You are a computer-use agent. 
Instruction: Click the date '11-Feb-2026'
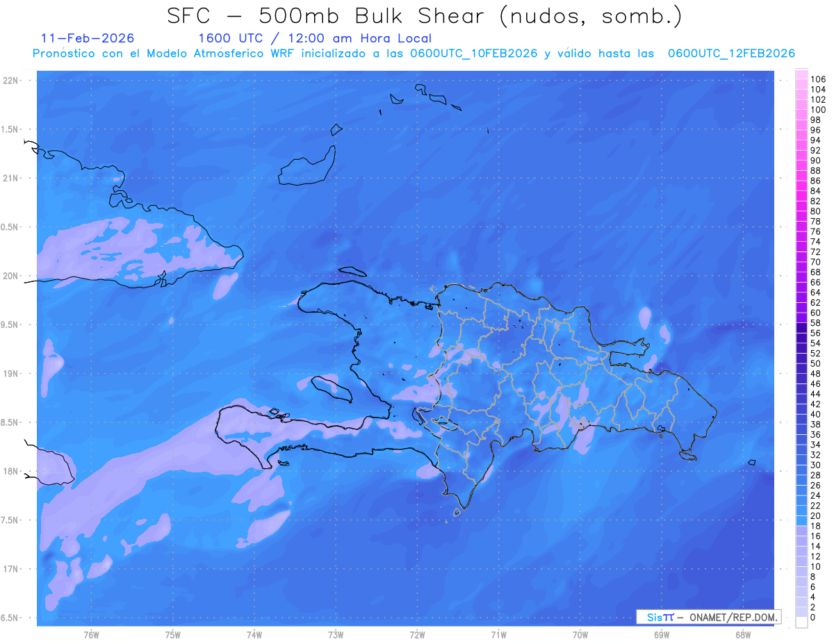pos(88,38)
